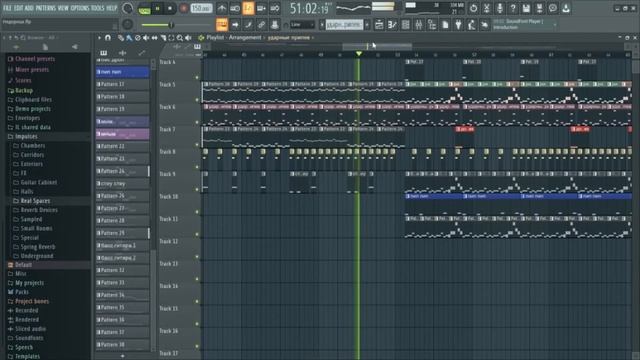Click the Arrangement breadcrumb in playlist title
Image resolution: width=640 pixels, height=360 pixels.
[x=244, y=38]
